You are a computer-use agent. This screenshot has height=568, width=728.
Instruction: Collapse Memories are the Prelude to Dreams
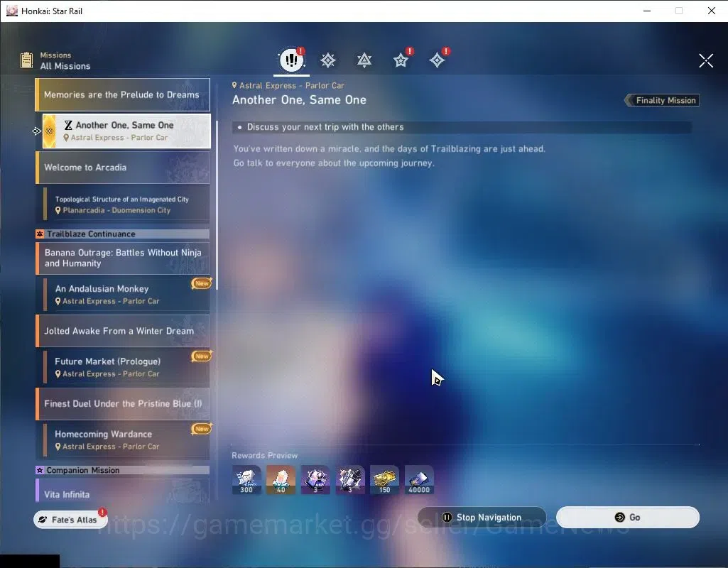(123, 94)
